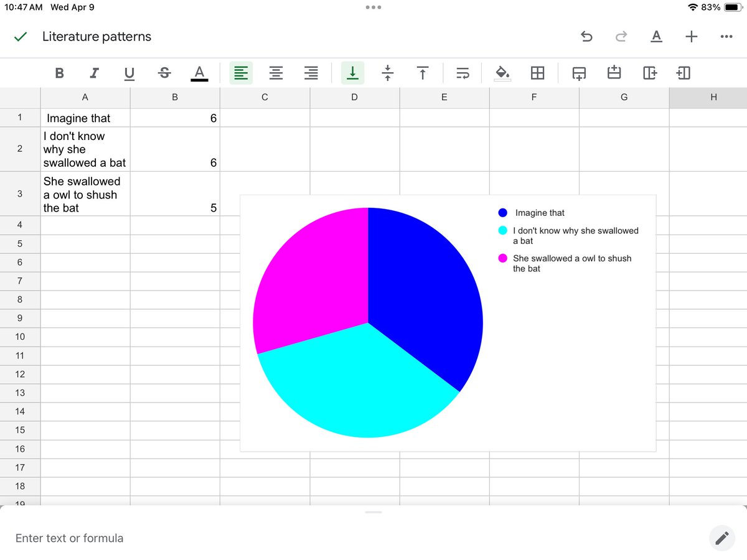Image resolution: width=747 pixels, height=560 pixels.
Task: Set vertical alignment to middle
Action: coord(388,73)
